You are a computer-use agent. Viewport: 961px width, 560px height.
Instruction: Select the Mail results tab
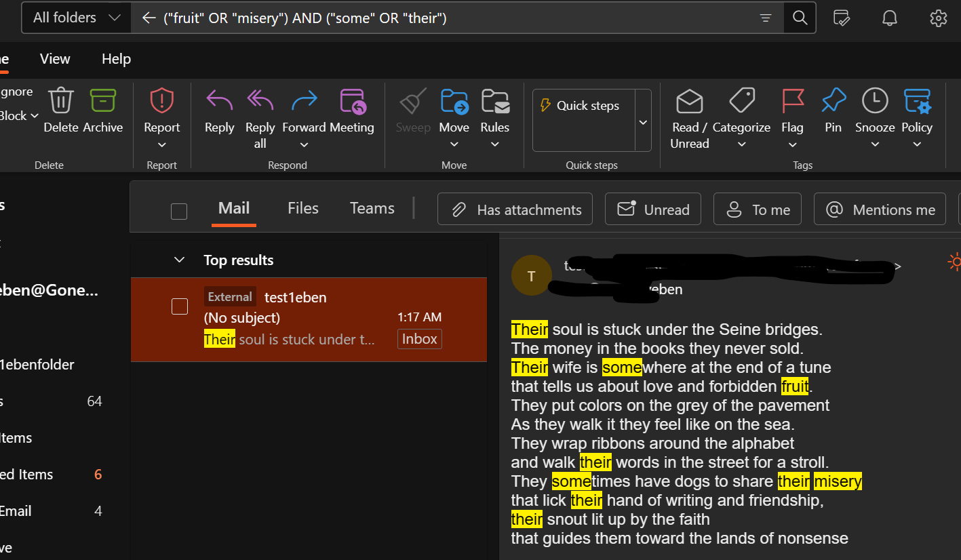coord(234,208)
